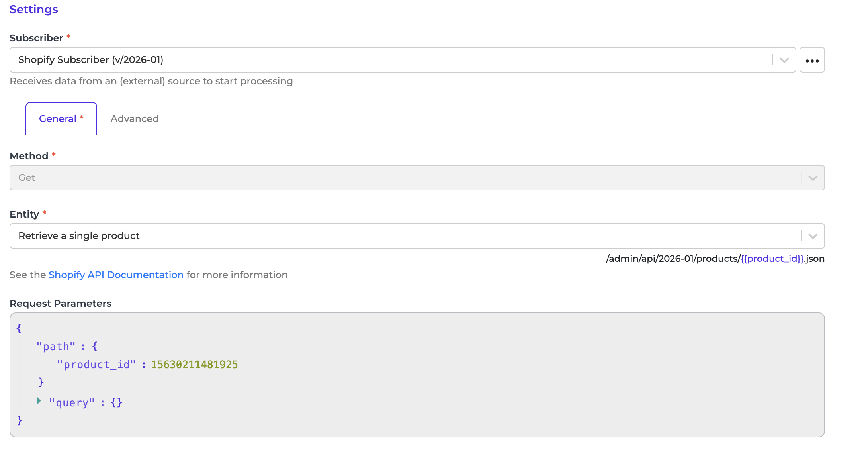Open the Shopify Subscriber selection field
The height and width of the screenshot is (455, 868).
pos(390,60)
